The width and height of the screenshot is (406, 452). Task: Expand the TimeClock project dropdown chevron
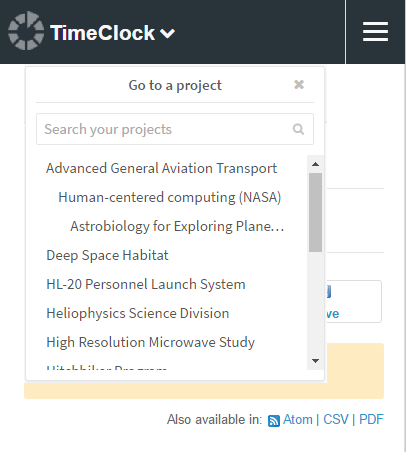point(167,33)
